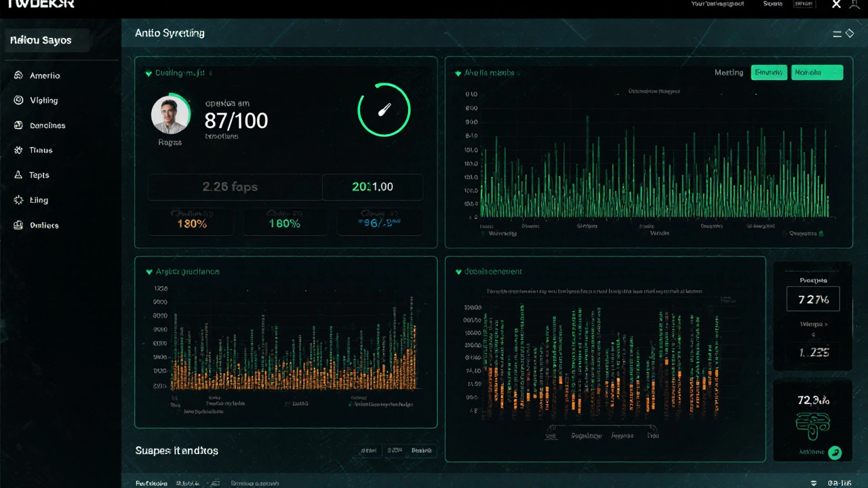
Task: Collapse the Ovding-myjl panel header arrow
Action: (149, 73)
